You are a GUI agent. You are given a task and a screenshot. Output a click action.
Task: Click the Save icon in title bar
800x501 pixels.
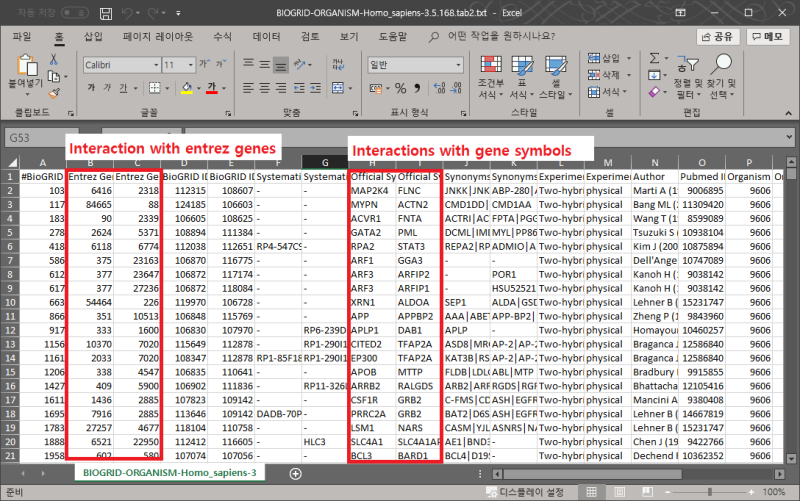pyautogui.click(x=106, y=13)
